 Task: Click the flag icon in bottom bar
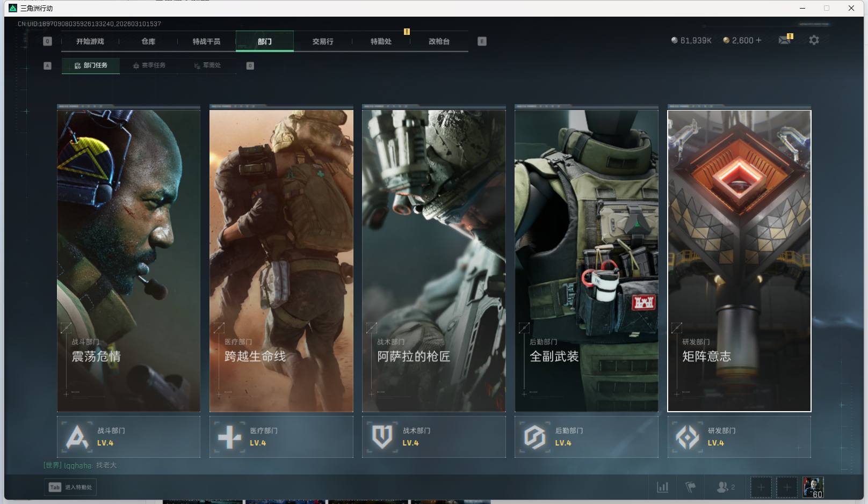(x=690, y=487)
